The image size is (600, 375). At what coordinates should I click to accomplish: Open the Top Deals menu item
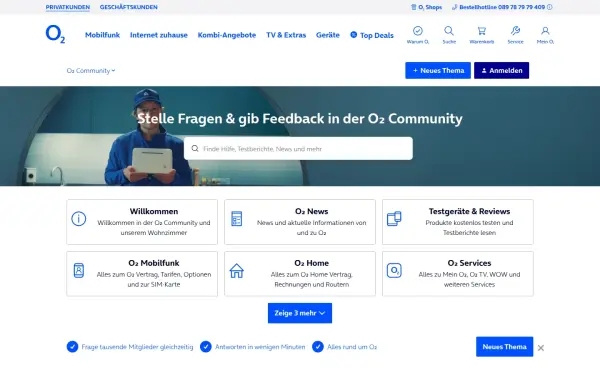point(372,35)
